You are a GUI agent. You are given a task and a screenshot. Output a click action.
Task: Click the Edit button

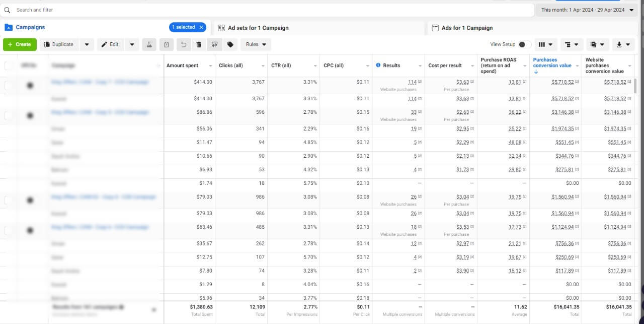110,44
